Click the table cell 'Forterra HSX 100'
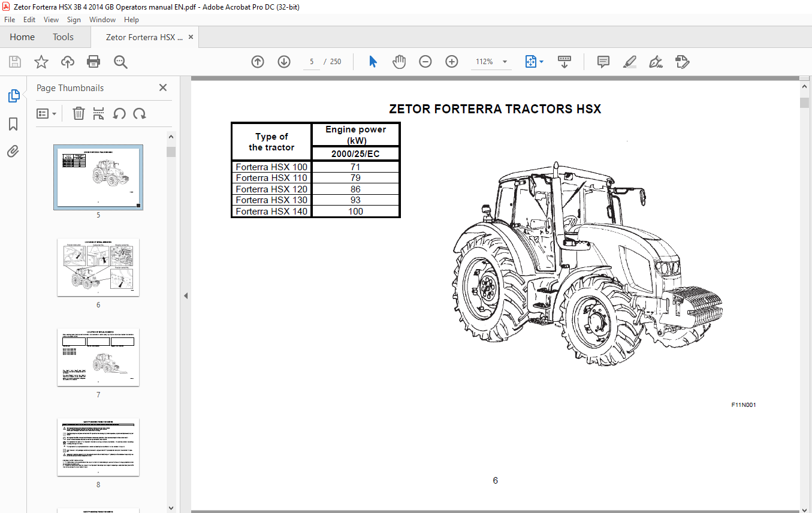Viewport: 812px width, 513px height. pyautogui.click(x=271, y=167)
